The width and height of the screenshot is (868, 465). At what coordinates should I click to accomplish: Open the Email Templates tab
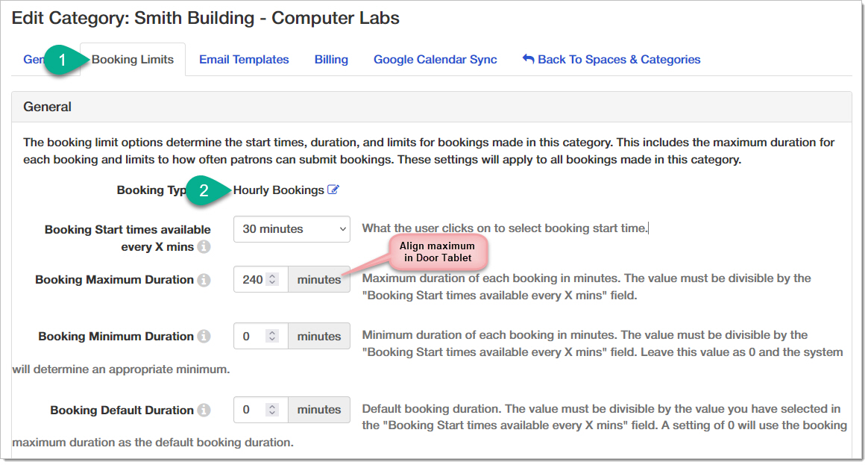(x=244, y=60)
